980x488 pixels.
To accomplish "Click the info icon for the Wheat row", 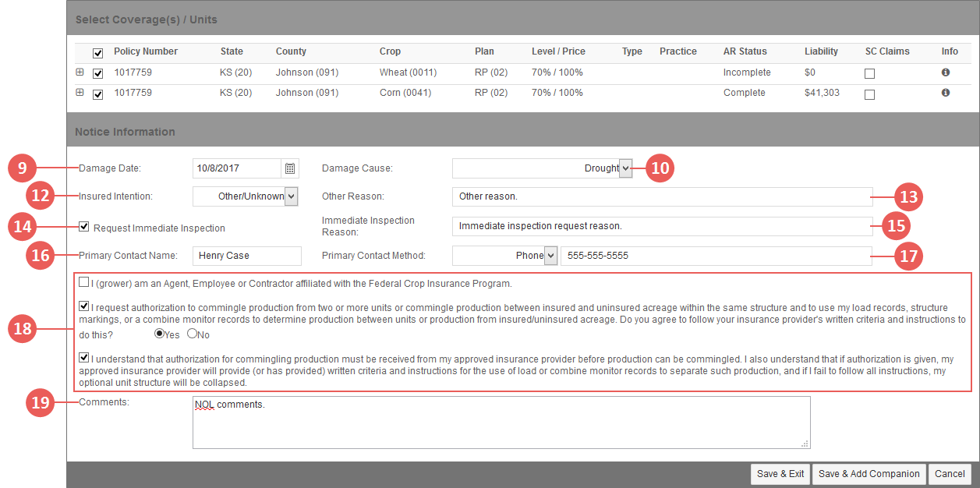I will [x=946, y=72].
